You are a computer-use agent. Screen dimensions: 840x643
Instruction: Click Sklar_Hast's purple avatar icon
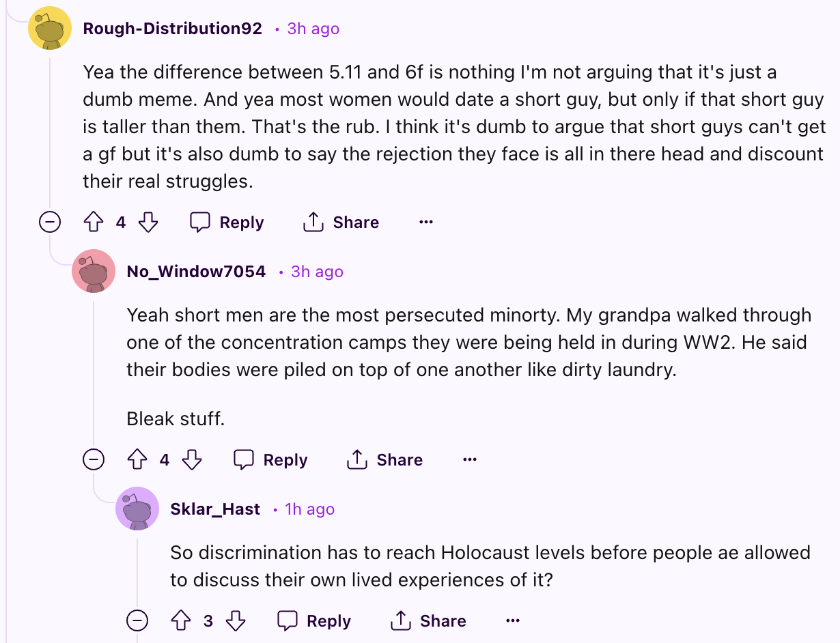click(x=137, y=509)
